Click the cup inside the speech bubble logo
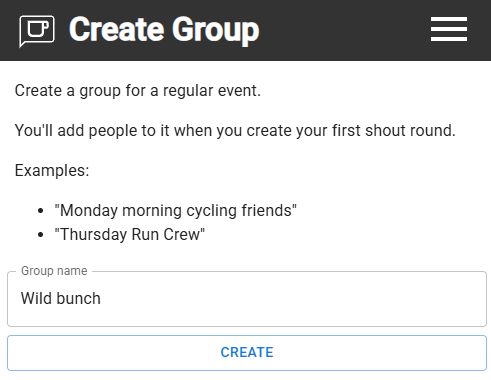 tap(38, 29)
